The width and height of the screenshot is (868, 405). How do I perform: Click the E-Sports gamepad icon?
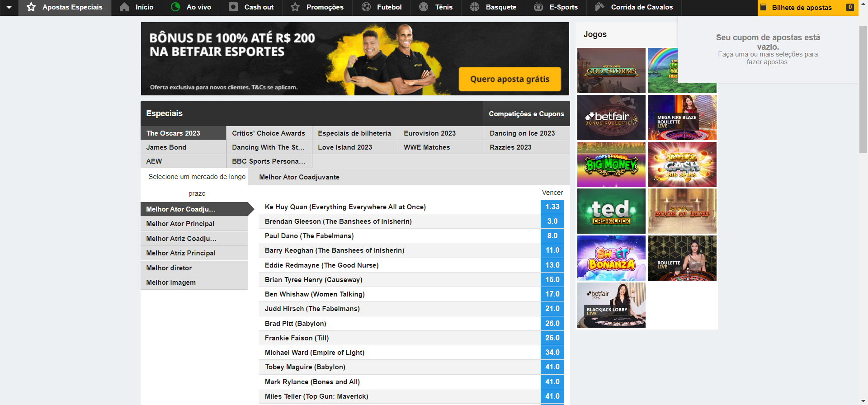[x=538, y=7]
